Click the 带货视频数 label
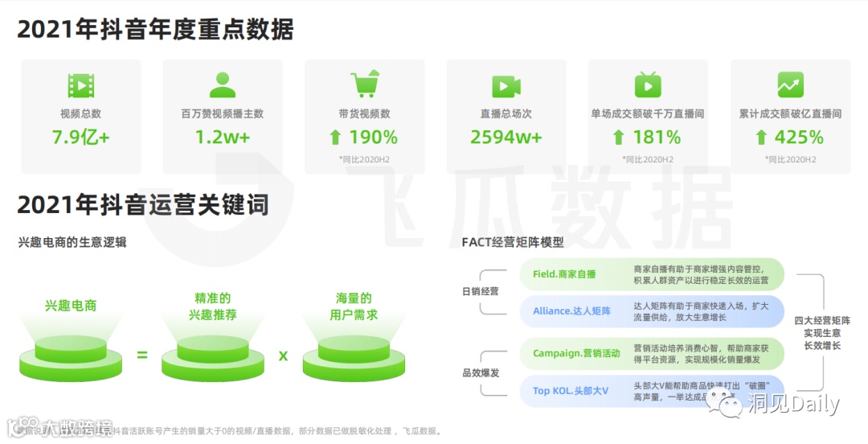The image size is (868, 444). [365, 113]
